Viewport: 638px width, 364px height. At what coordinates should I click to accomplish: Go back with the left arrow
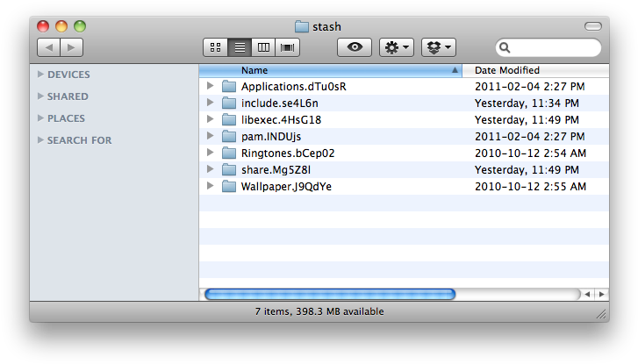[x=49, y=47]
